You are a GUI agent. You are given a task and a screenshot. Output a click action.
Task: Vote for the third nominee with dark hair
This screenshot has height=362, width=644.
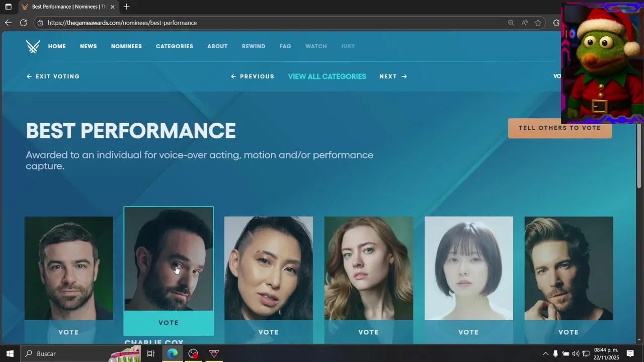tap(269, 332)
